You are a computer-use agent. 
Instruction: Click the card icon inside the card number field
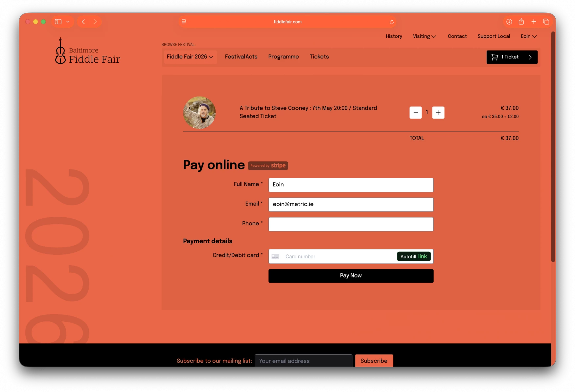click(x=276, y=256)
